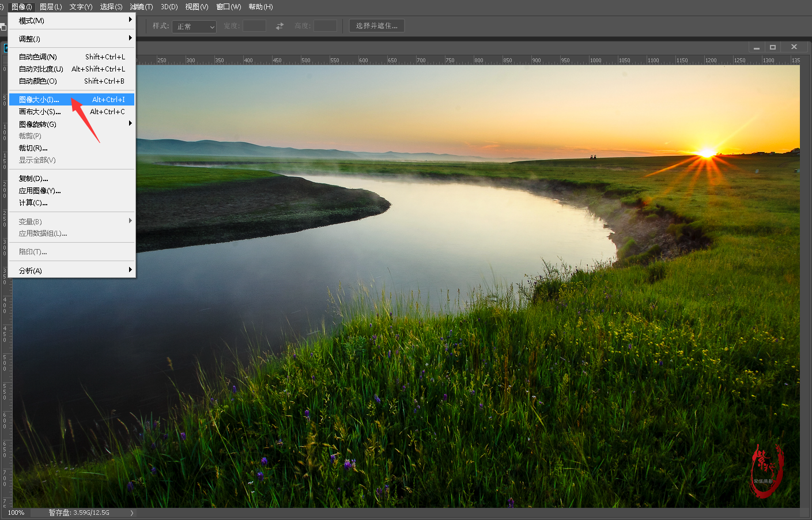The width and height of the screenshot is (812, 520).
Task: Minimize the document window
Action: (757, 47)
